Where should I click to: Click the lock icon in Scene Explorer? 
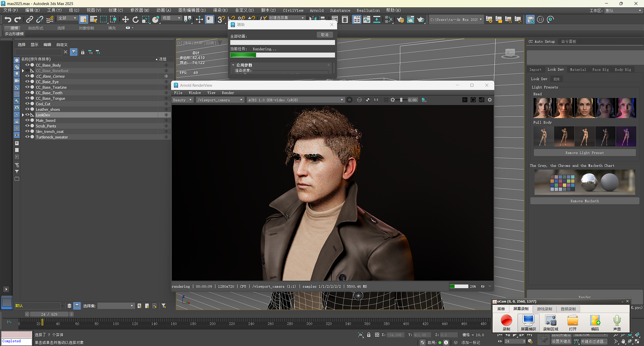82,52
